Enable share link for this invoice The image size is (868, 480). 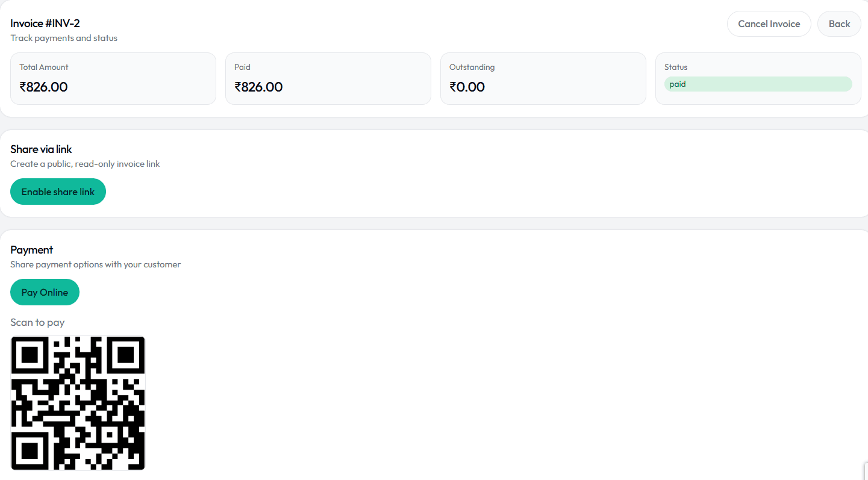(x=58, y=191)
